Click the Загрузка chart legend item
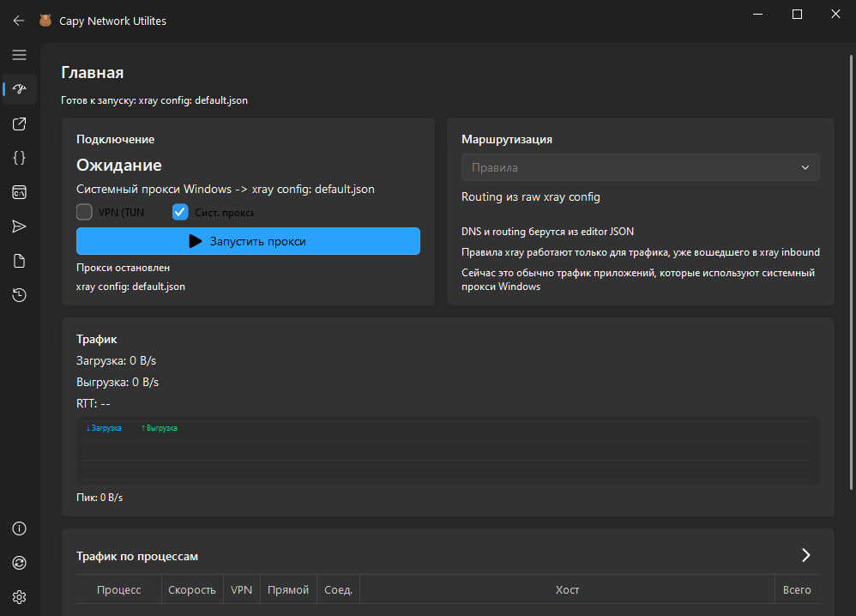This screenshot has width=856, height=616. [104, 428]
